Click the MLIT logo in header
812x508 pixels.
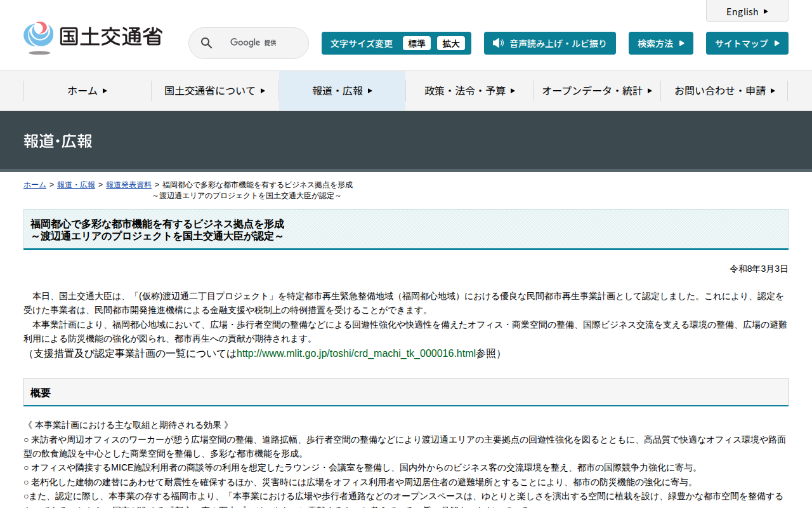(x=93, y=37)
